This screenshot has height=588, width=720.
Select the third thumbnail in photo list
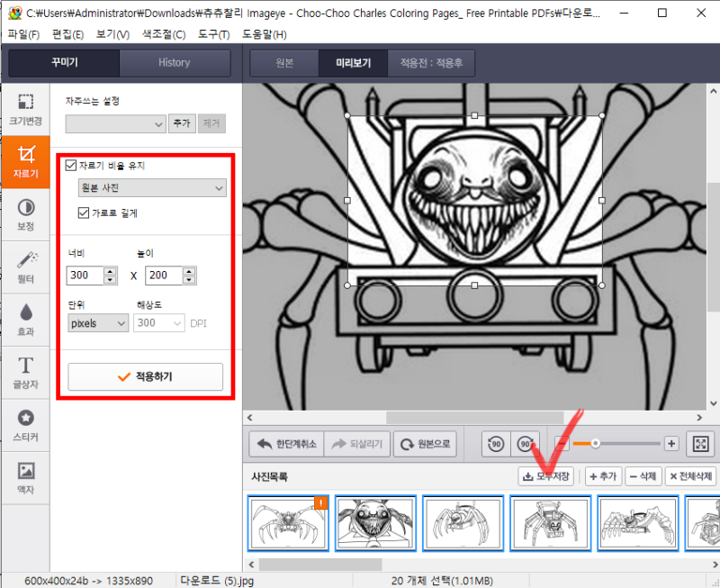coord(463,523)
